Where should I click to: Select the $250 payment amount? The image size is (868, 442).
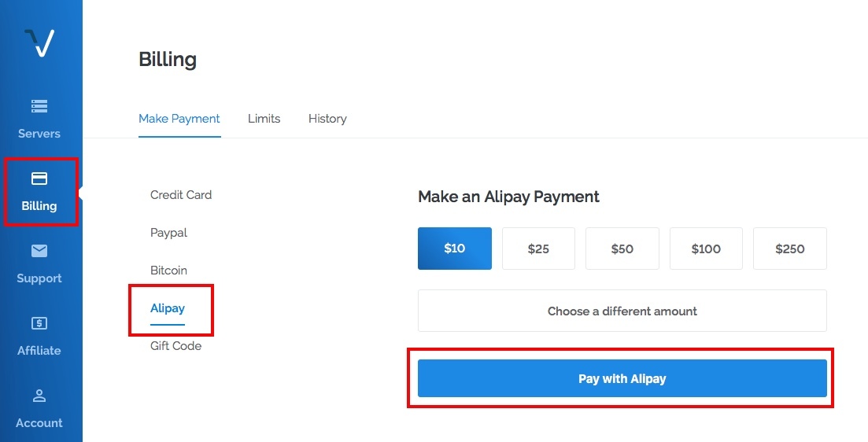790,249
